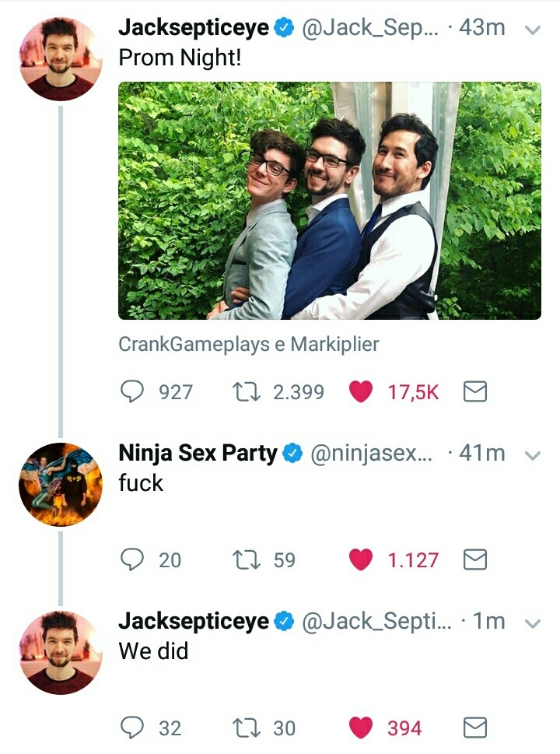Like the "We did" tweet
The height and width of the screenshot is (754, 560).
click(x=361, y=728)
